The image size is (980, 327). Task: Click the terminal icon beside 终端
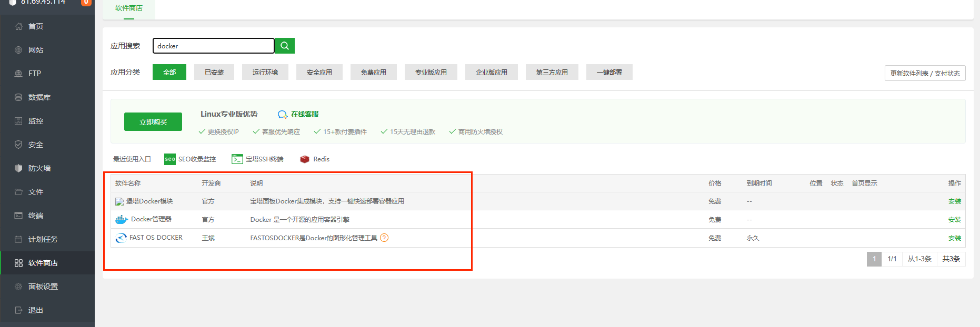click(x=18, y=216)
